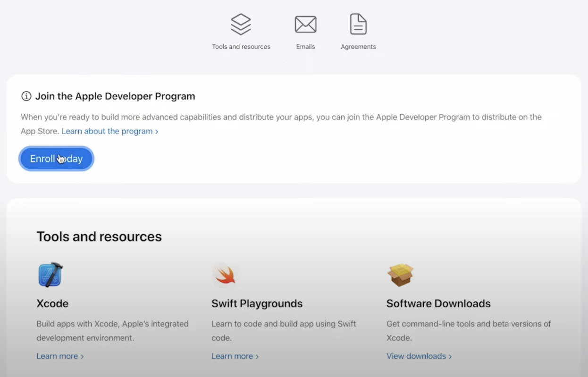Open the View downloads link

pyautogui.click(x=419, y=356)
